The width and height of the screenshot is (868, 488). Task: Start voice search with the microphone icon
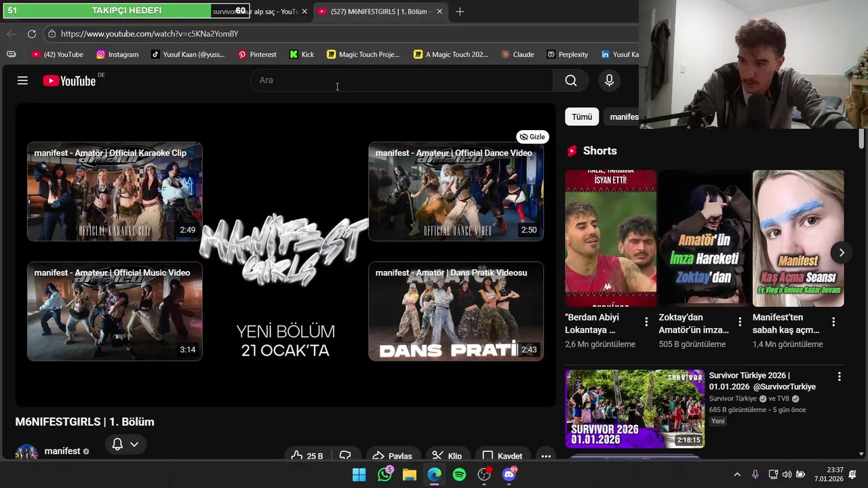coord(609,81)
